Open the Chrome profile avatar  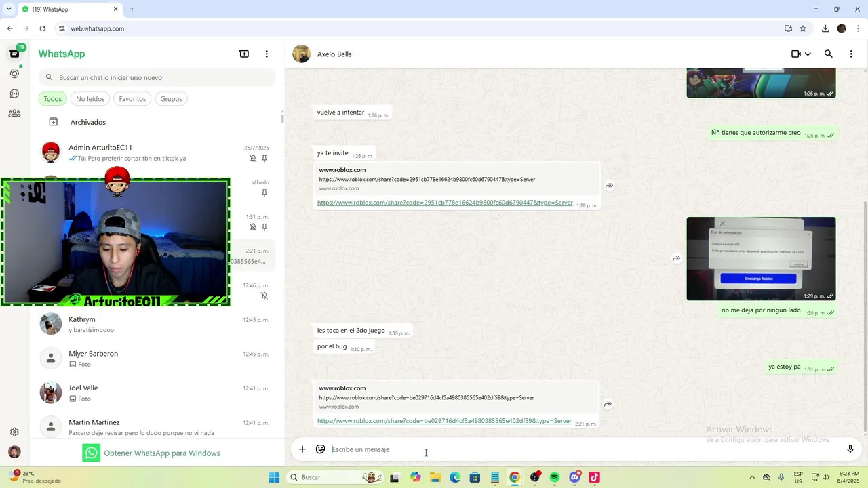(842, 28)
